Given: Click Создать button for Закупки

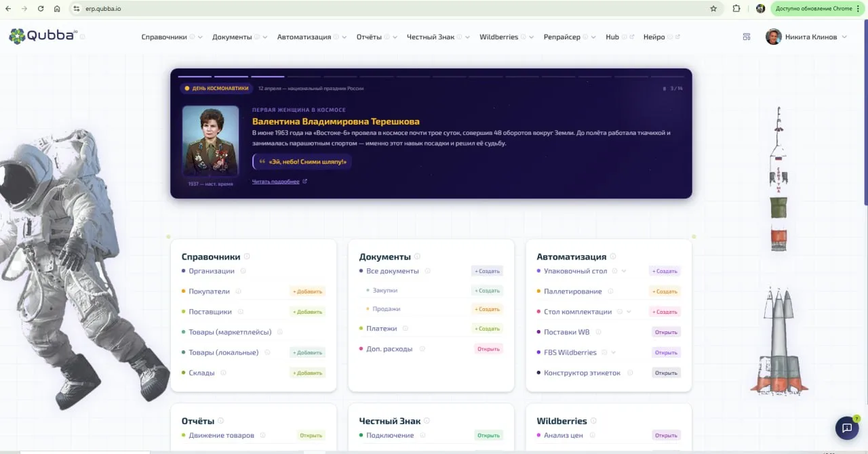Looking at the screenshot, I should [487, 291].
